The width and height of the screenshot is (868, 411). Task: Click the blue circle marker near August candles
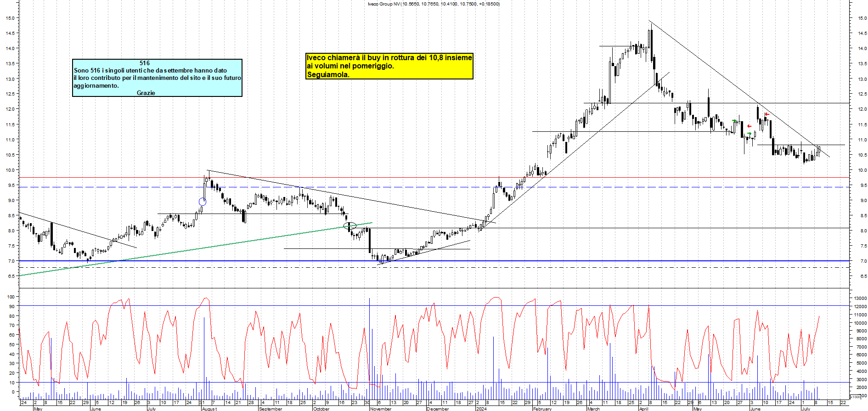coord(203,202)
